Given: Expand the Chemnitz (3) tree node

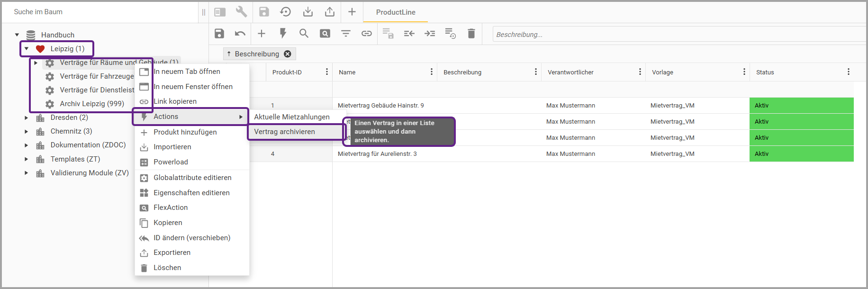Looking at the screenshot, I should click(27, 131).
